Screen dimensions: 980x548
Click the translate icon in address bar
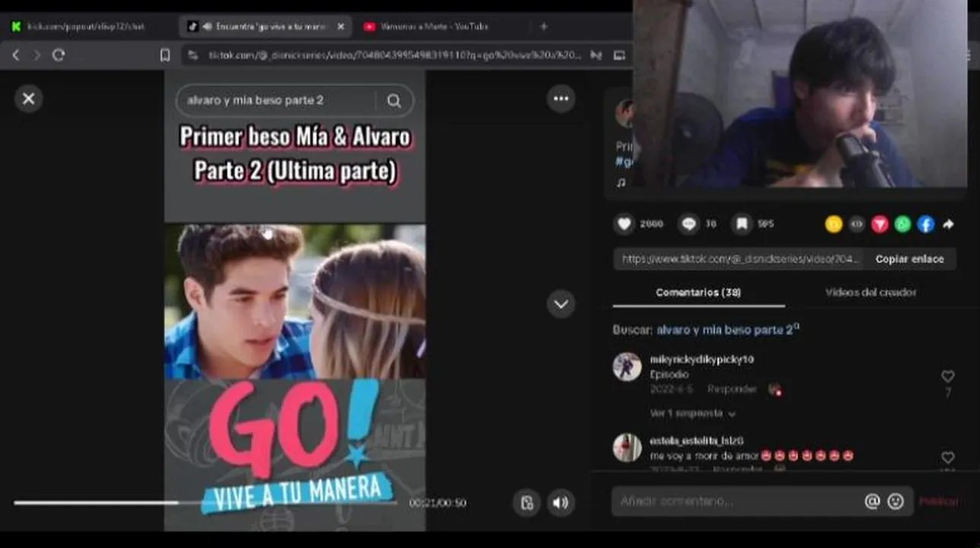tap(597, 55)
